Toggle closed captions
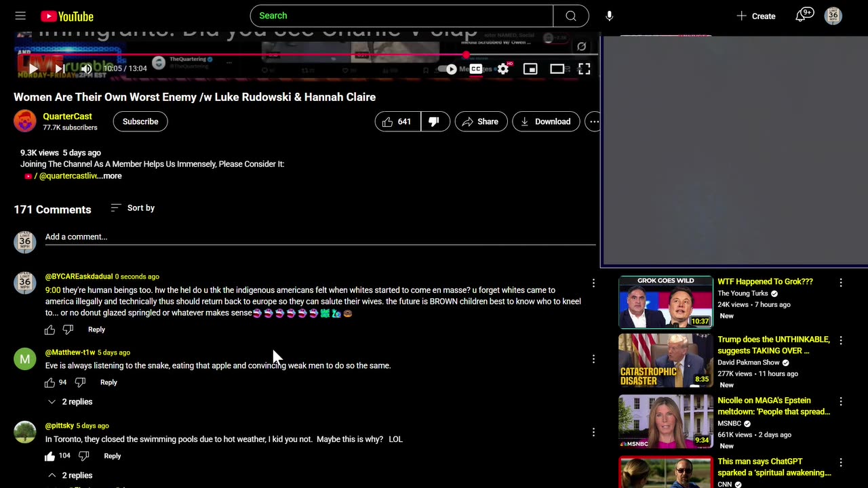This screenshot has width=868, height=488. (476, 68)
